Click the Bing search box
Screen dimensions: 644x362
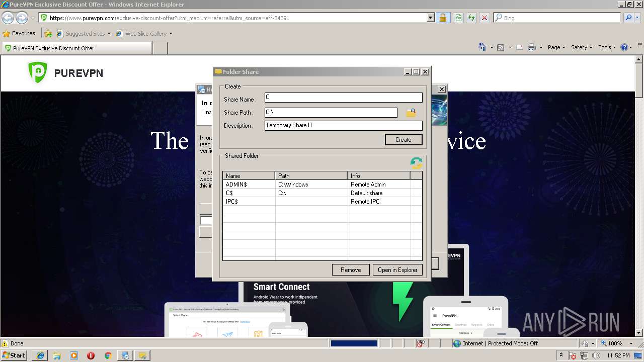(557, 18)
